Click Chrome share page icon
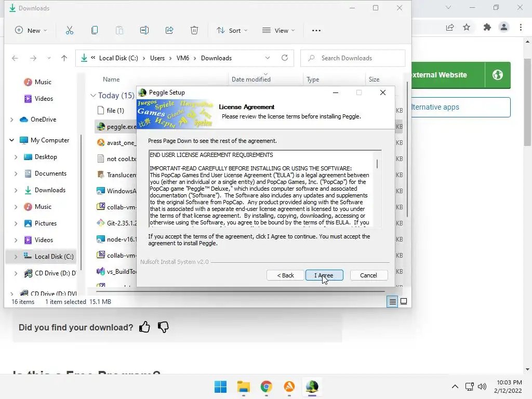Screen dimensions: 532x399 (x=450, y=27)
